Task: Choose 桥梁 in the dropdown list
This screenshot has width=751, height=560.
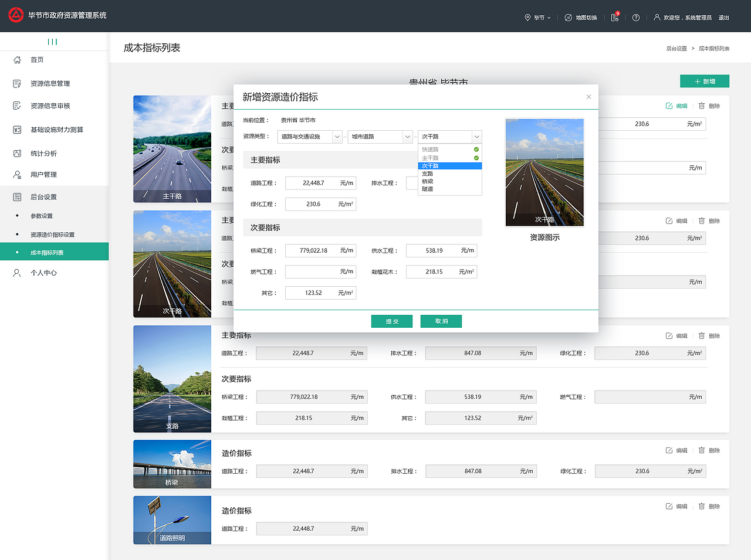Action: click(x=450, y=181)
